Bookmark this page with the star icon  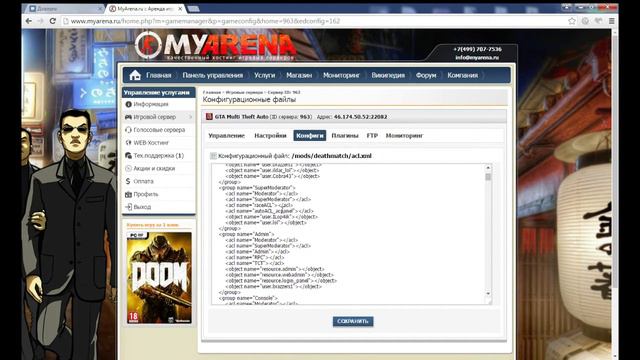(572, 21)
